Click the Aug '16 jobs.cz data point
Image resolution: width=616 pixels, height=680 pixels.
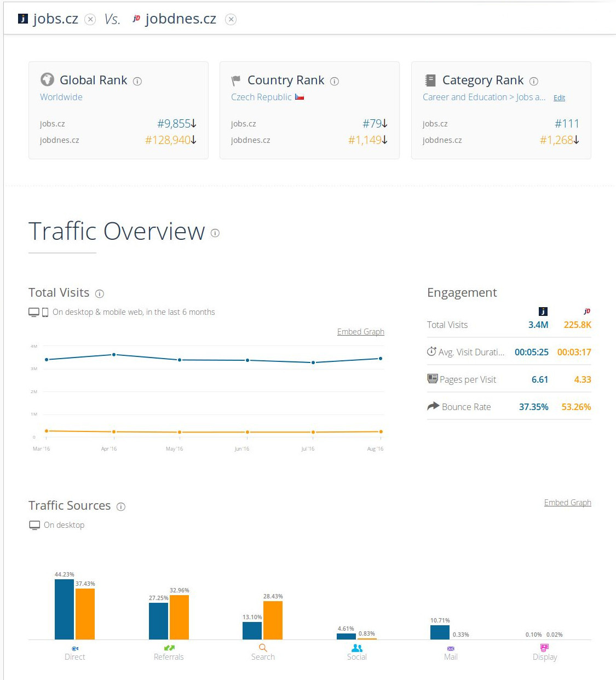pos(381,359)
